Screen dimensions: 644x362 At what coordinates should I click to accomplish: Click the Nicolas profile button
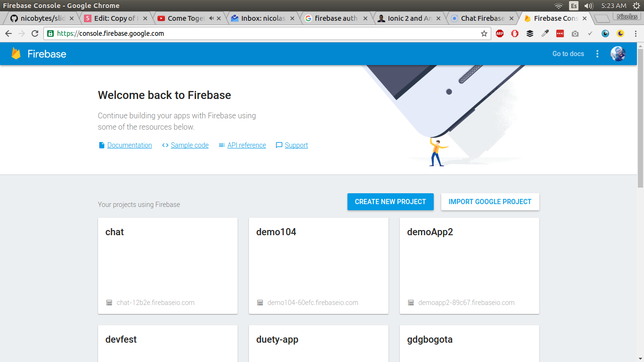click(x=627, y=16)
